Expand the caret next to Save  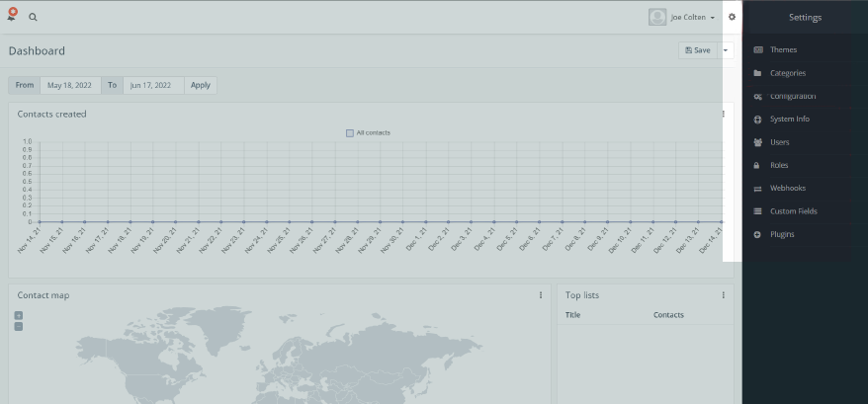click(x=726, y=50)
